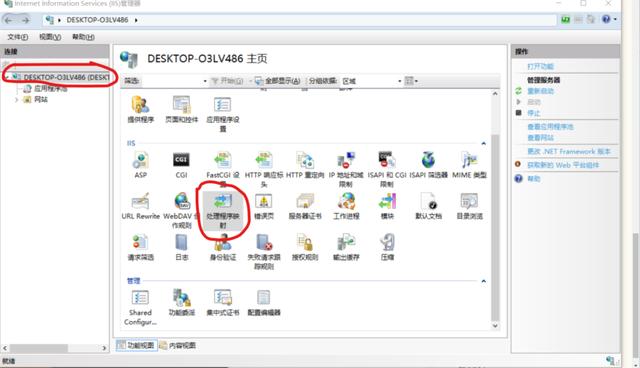Screen dimensions: 640x368
Task: Open help dropdown arrow beside question mark
Action: [615, 19]
